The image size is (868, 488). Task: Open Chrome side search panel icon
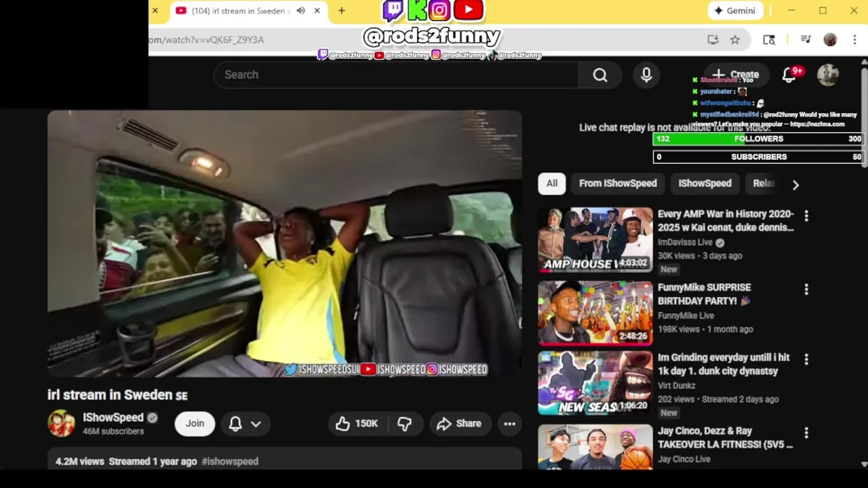pos(769,40)
